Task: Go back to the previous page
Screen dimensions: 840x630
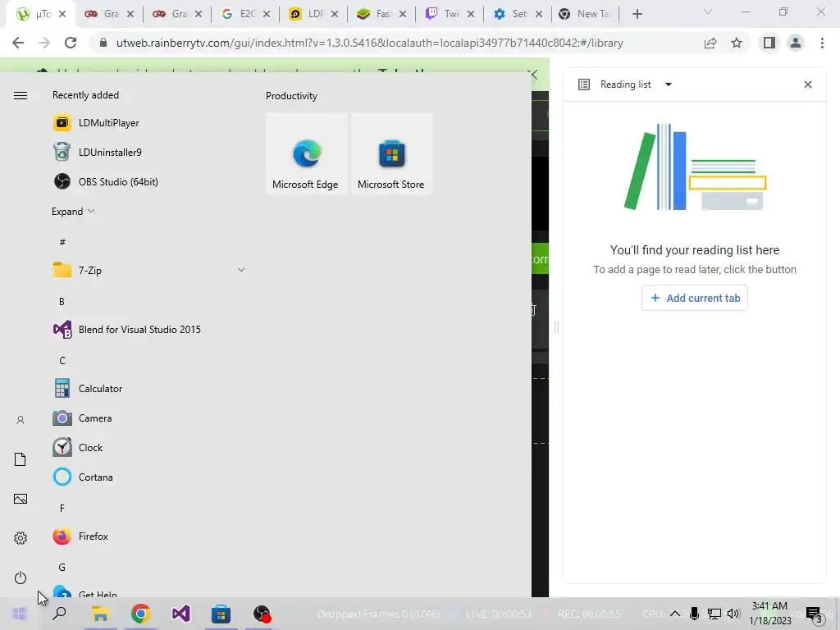Action: (x=18, y=43)
